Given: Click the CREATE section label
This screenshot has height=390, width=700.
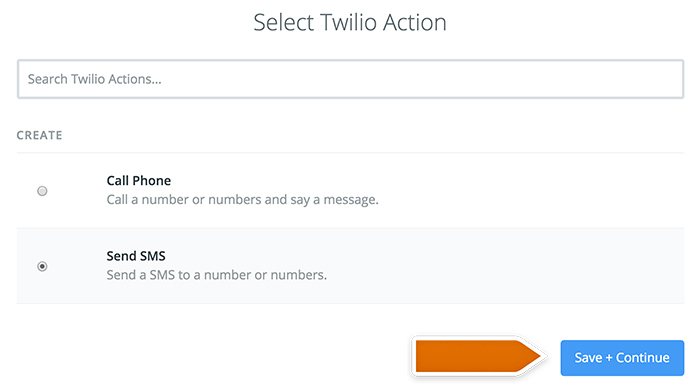Looking at the screenshot, I should (x=39, y=135).
